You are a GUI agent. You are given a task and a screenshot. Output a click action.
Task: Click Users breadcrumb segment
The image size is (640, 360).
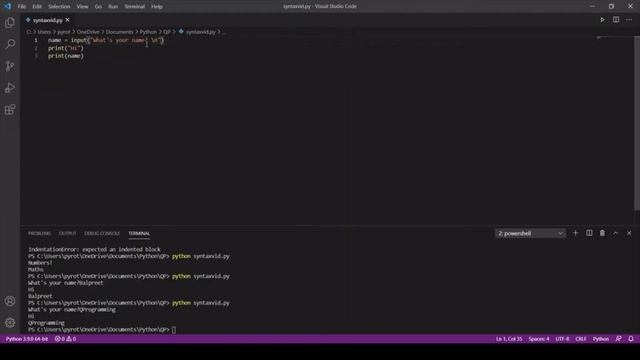coord(44,32)
